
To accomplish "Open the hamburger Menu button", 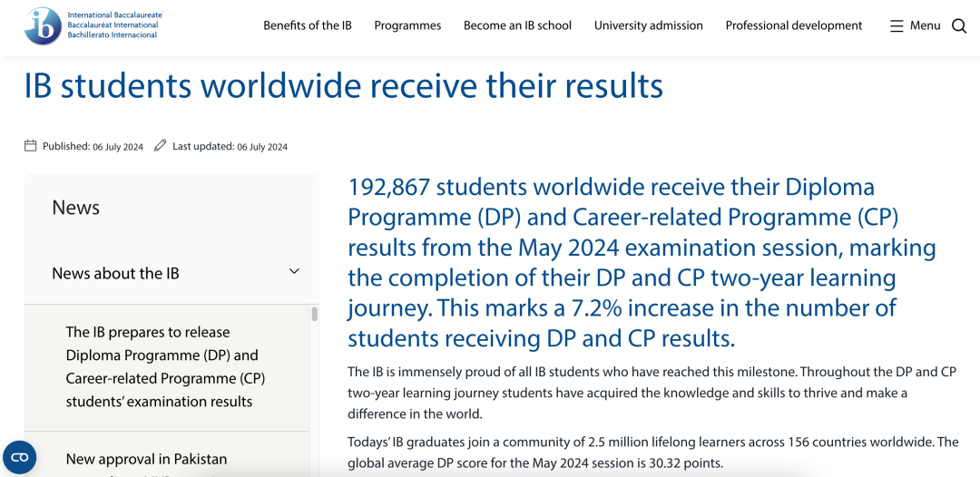I will (x=915, y=25).
